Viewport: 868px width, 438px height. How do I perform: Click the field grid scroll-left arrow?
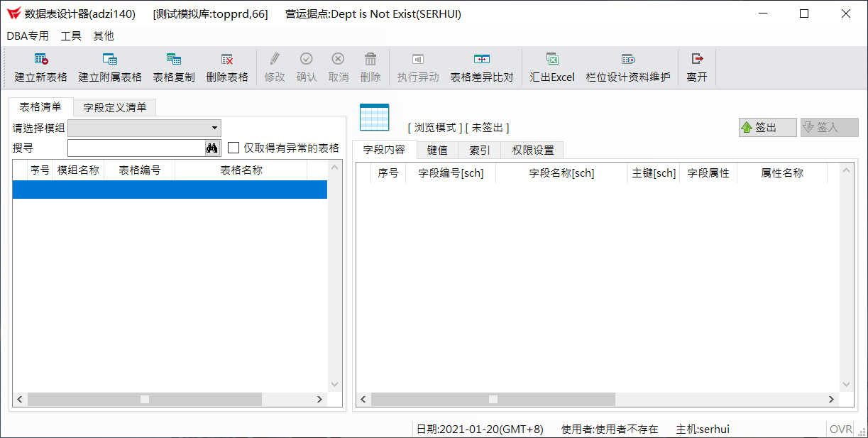[363, 400]
